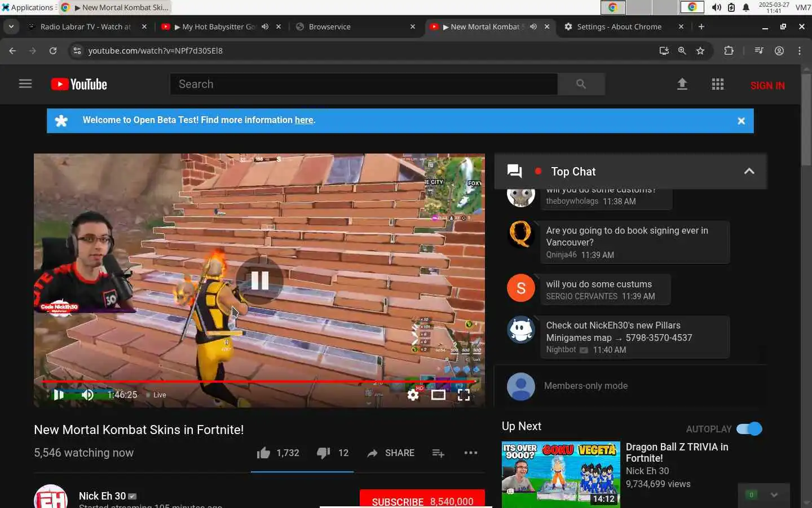Toggle the Autoplay switch
The image size is (812, 508).
(x=749, y=429)
